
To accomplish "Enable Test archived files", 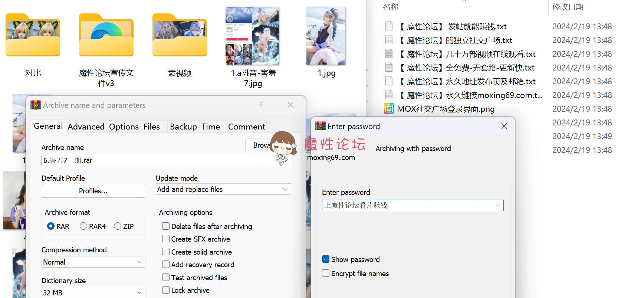I will 166,277.
